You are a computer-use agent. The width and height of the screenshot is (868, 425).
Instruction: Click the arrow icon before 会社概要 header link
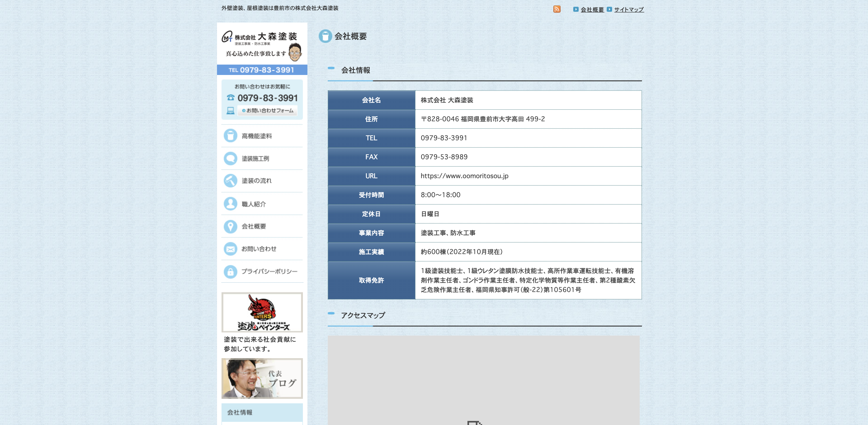click(576, 9)
